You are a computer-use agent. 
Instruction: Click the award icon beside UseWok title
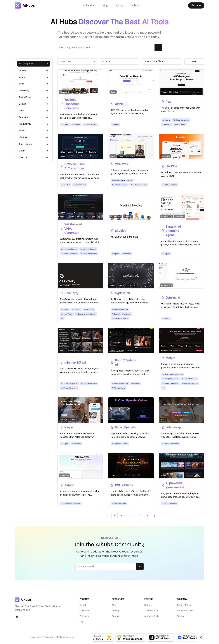pyautogui.click(x=163, y=166)
